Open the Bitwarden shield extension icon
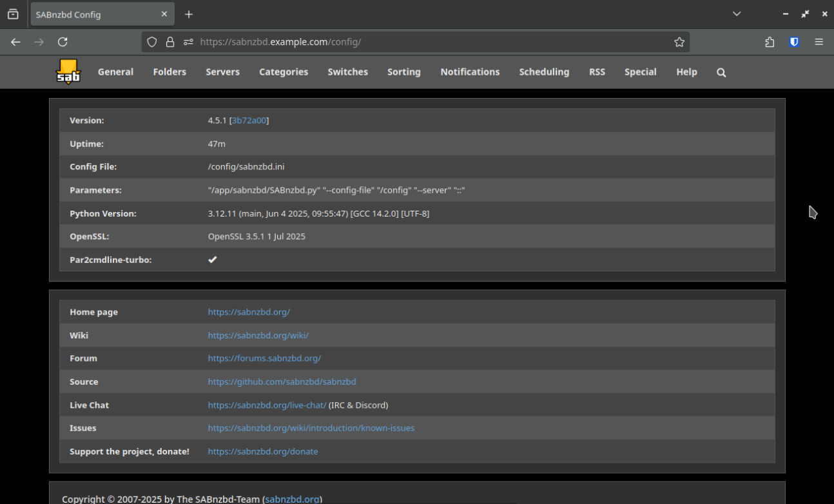This screenshot has width=834, height=504. (x=794, y=42)
